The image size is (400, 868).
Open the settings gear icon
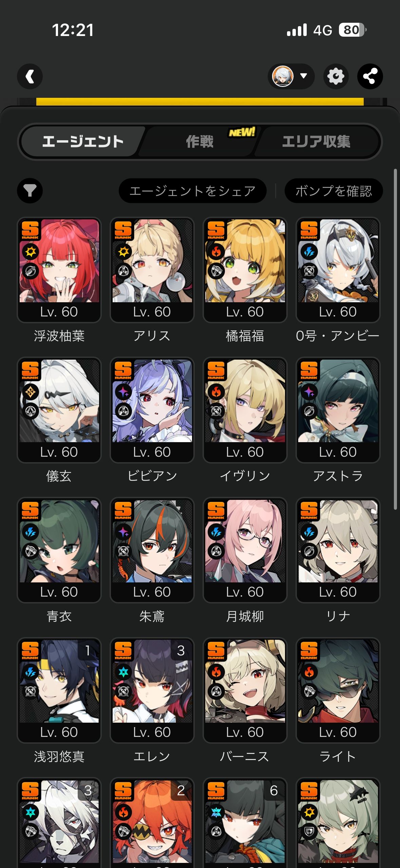click(336, 76)
